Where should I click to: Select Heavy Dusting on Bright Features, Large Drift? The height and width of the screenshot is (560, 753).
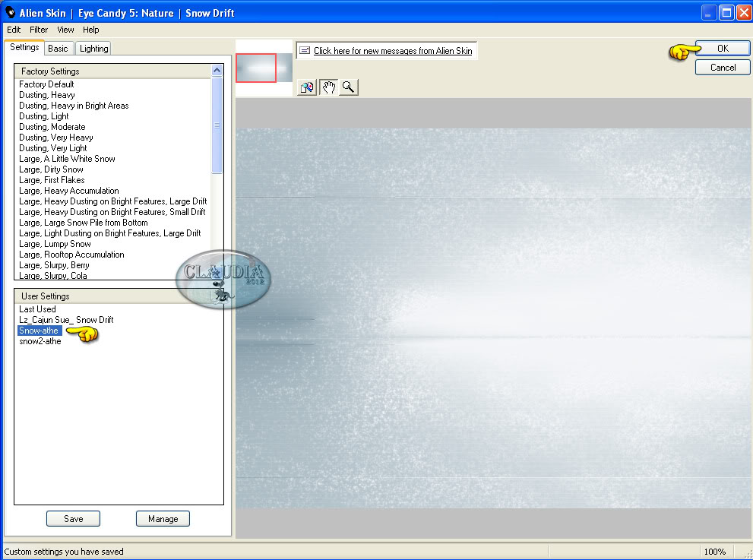tap(113, 201)
